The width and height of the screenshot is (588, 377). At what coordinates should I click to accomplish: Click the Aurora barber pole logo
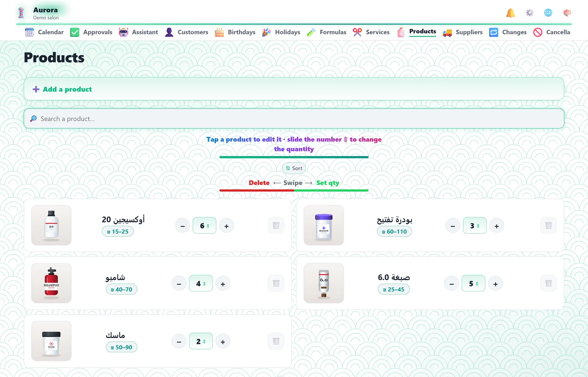pos(21,13)
